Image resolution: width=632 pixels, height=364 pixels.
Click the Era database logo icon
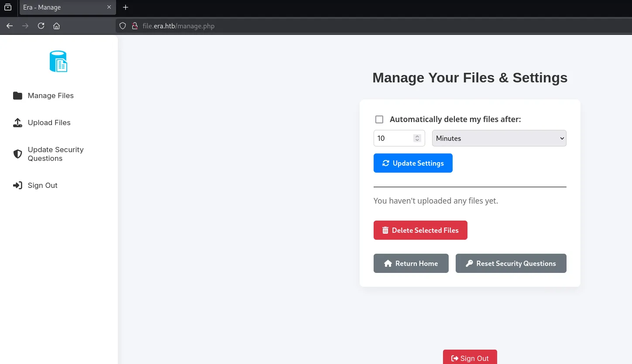pos(58,61)
